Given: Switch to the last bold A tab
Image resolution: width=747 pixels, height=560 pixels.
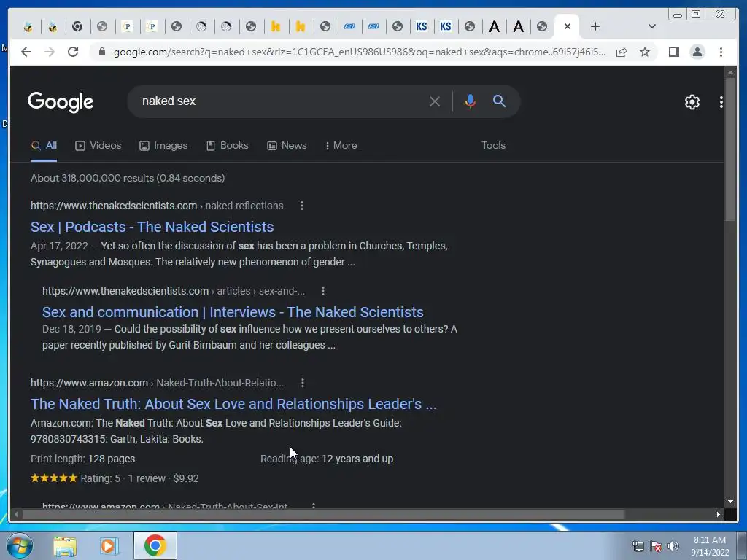Looking at the screenshot, I should pyautogui.click(x=519, y=26).
